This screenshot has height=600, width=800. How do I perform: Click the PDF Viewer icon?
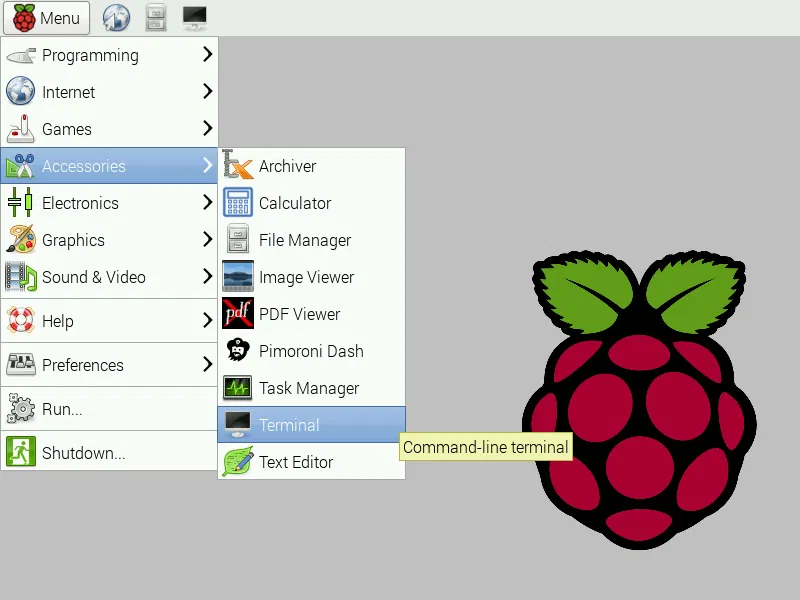237,314
